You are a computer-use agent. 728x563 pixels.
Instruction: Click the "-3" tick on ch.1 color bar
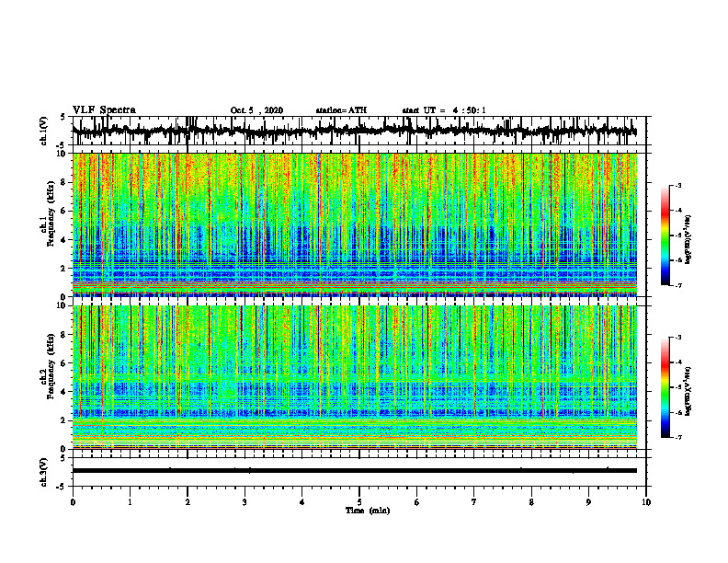[x=678, y=185]
